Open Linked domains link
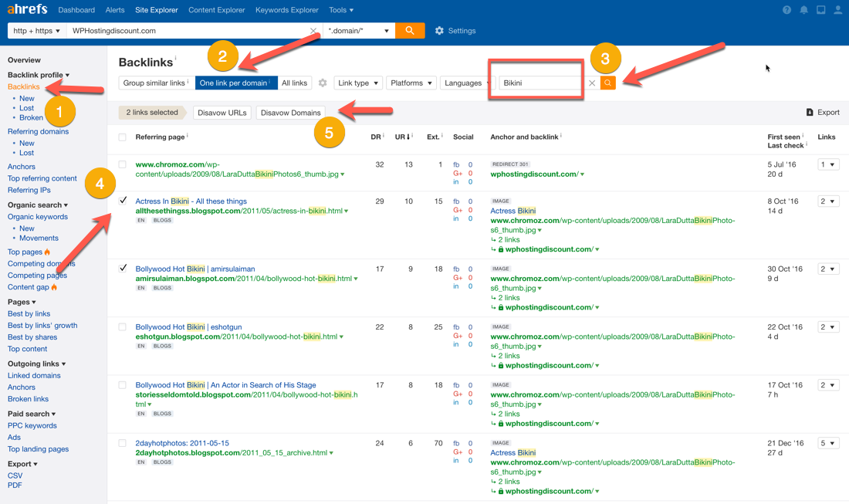Viewport: 849px width, 504px height. pyautogui.click(x=34, y=376)
